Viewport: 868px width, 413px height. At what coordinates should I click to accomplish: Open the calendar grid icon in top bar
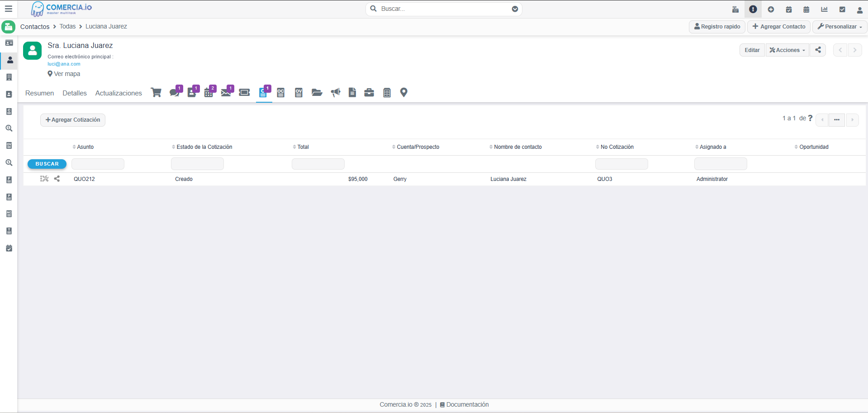point(806,9)
